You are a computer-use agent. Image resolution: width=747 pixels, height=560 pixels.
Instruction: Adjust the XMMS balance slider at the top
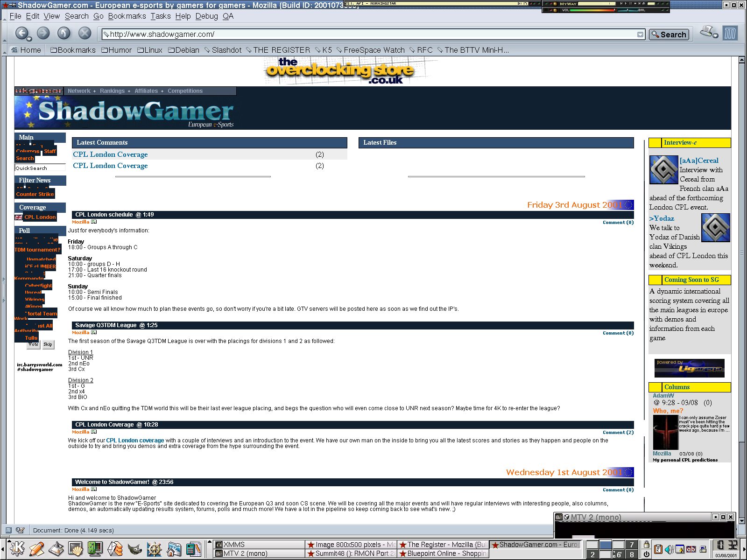pos(628,10)
